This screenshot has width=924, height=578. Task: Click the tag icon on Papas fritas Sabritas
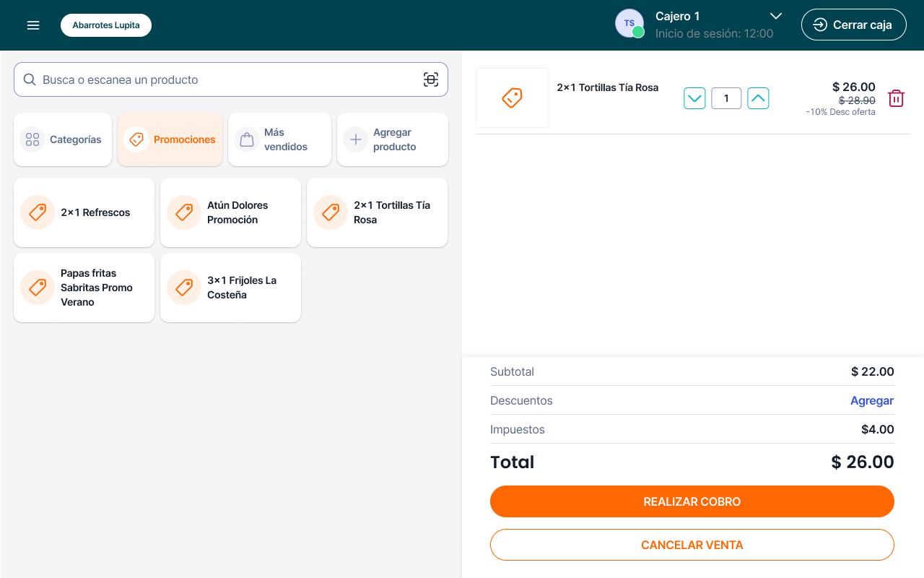click(38, 288)
